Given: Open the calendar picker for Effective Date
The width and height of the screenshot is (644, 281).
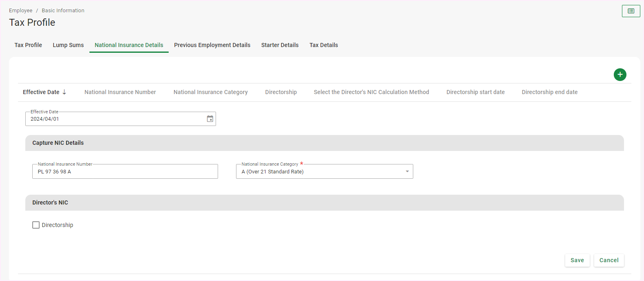Looking at the screenshot, I should 210,119.
